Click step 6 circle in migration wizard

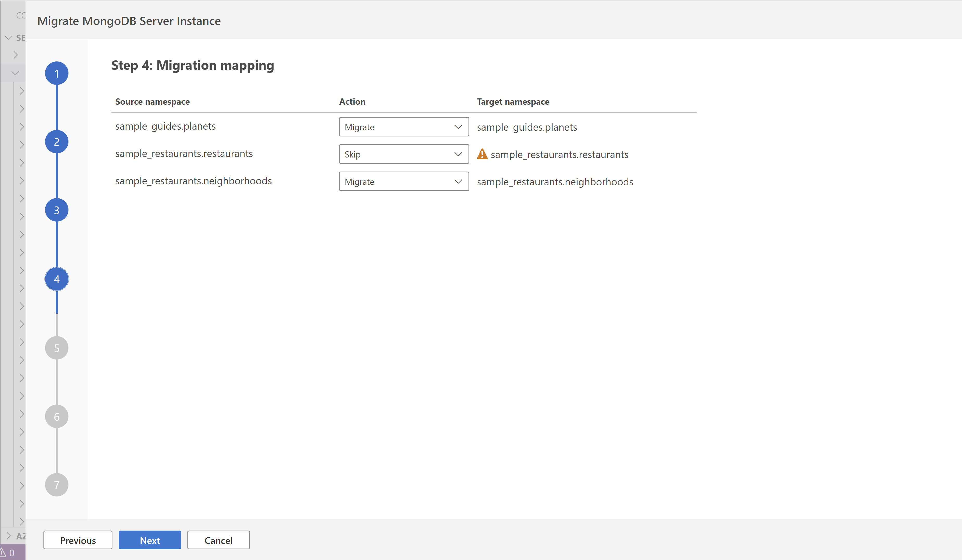point(57,416)
